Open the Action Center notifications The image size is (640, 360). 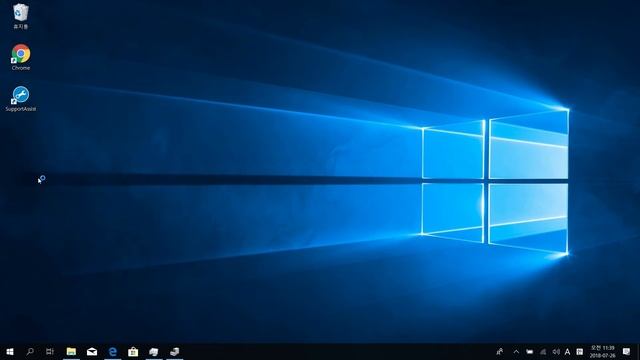(x=627, y=351)
